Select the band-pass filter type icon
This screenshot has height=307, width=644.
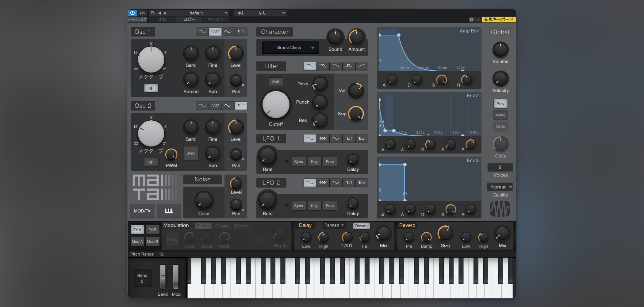point(348,66)
